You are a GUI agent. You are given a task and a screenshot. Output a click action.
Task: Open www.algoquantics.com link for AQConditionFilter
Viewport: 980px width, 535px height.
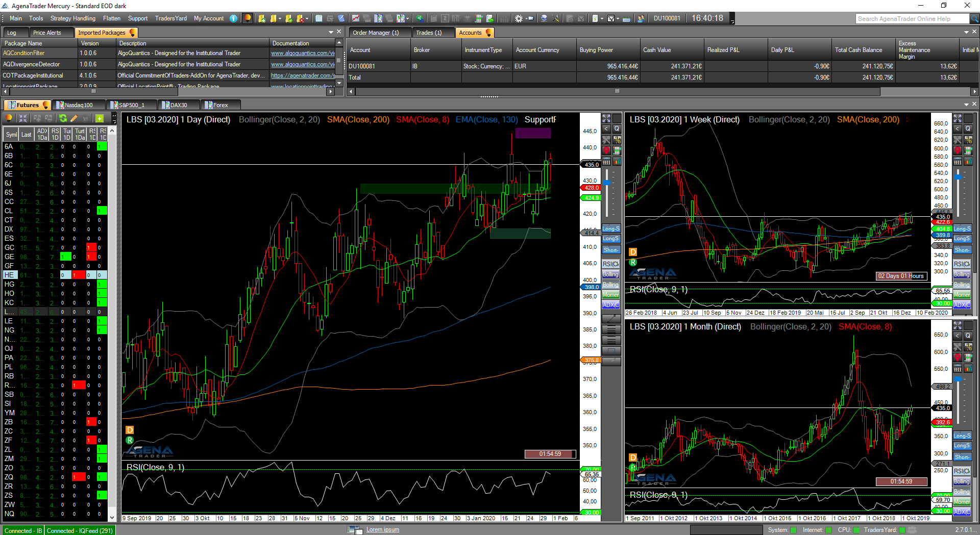point(303,53)
